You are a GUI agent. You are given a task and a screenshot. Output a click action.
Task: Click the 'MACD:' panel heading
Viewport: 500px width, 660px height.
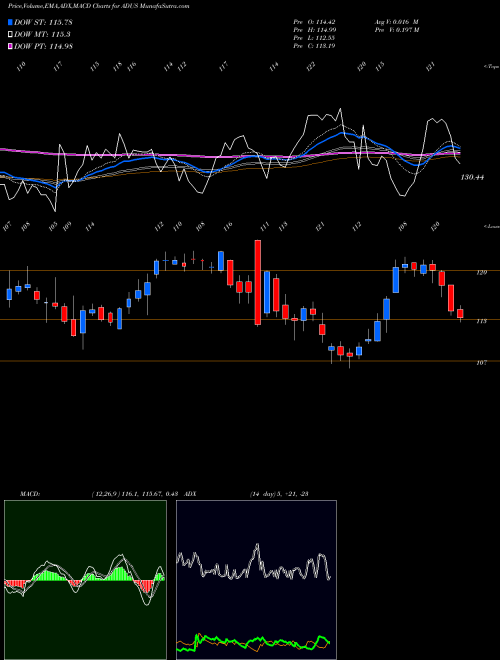tap(30, 494)
